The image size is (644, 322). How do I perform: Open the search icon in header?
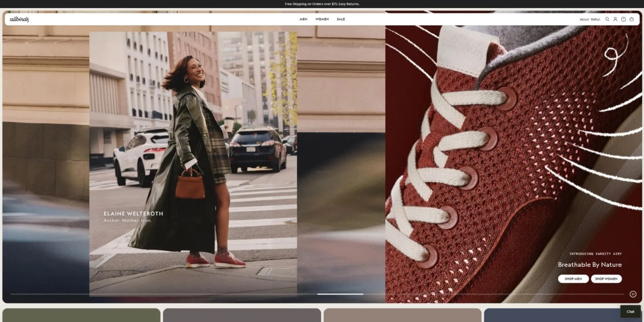pos(607,19)
